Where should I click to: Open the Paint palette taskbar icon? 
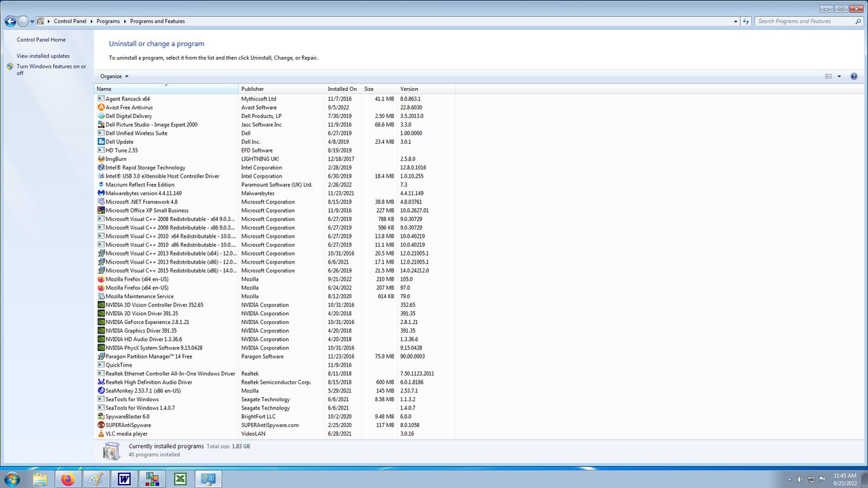click(96, 479)
